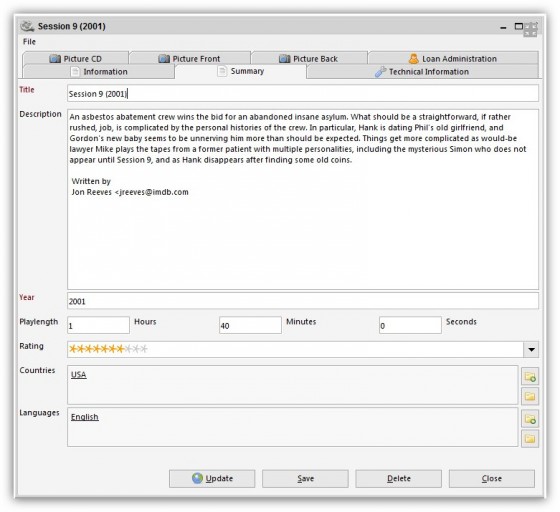Click the add country folder icon
The width and height of the screenshot is (560, 512).
click(530, 377)
